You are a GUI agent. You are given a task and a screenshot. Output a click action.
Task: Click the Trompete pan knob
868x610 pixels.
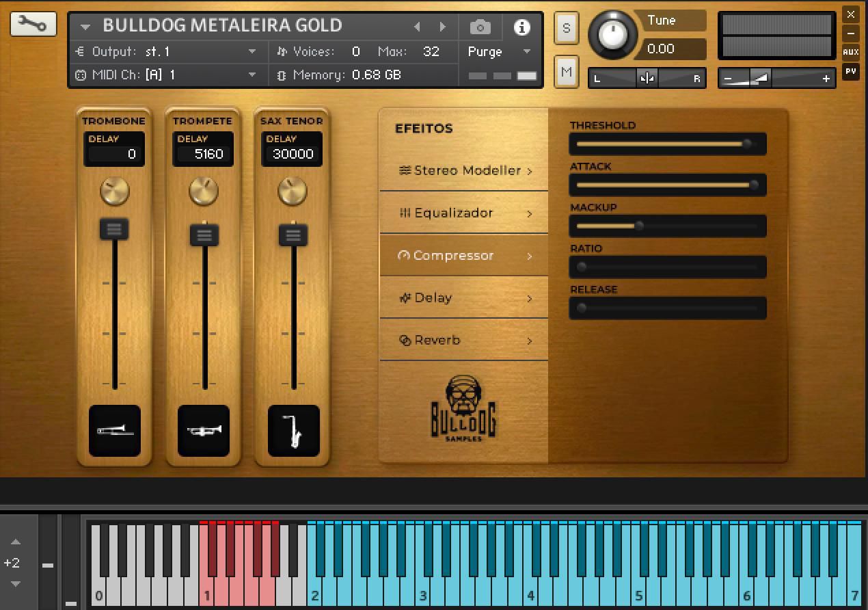coord(204,191)
